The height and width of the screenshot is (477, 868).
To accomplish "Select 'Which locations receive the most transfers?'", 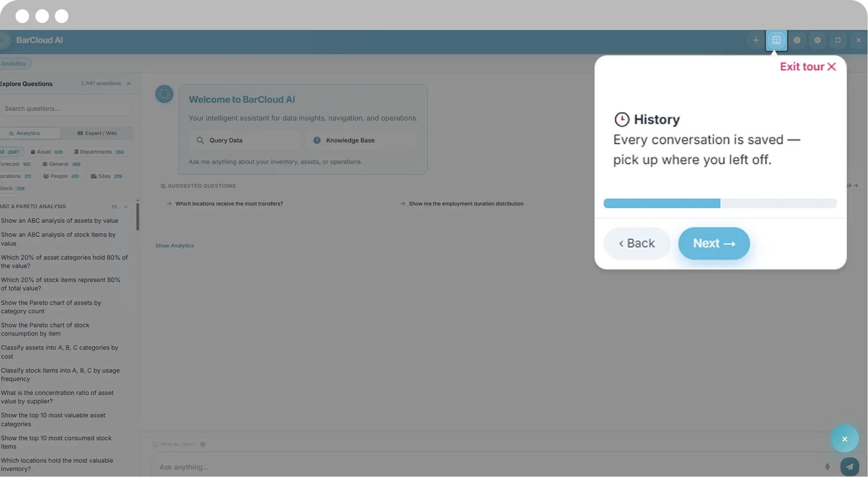I will pyautogui.click(x=229, y=204).
